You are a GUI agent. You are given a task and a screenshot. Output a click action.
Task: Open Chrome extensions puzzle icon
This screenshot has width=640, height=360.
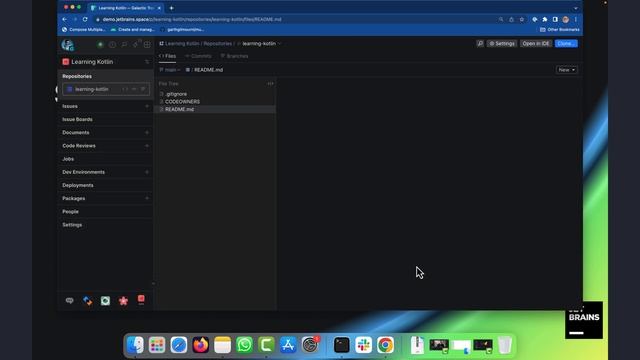click(545, 19)
